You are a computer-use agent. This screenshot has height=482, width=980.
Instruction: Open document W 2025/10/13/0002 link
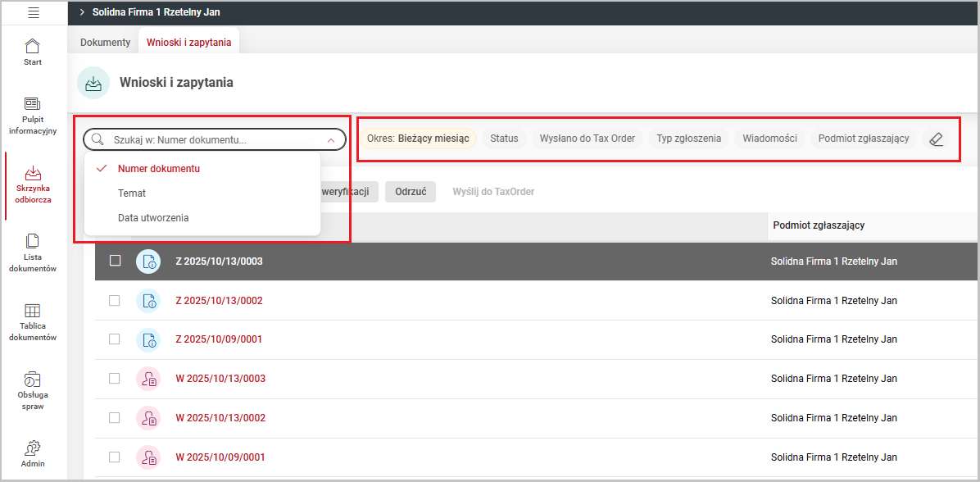pyautogui.click(x=220, y=418)
